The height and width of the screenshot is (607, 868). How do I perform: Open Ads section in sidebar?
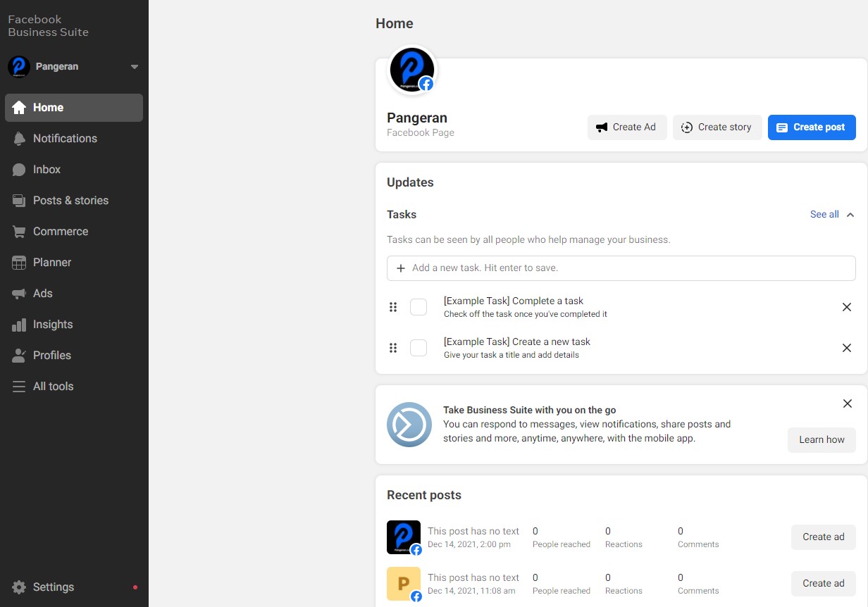74,294
